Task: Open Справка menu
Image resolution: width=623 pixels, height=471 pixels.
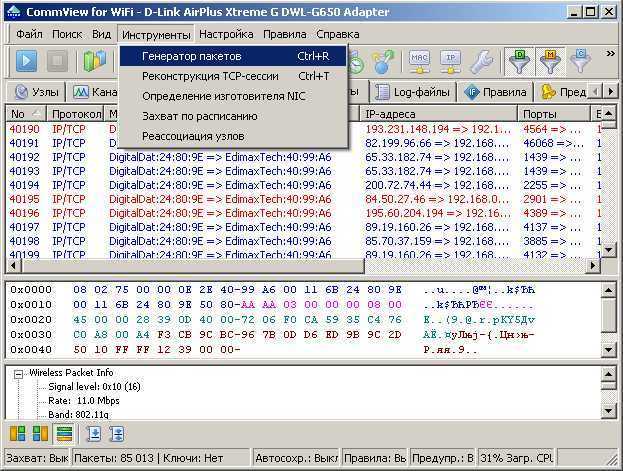Action: coord(338,34)
